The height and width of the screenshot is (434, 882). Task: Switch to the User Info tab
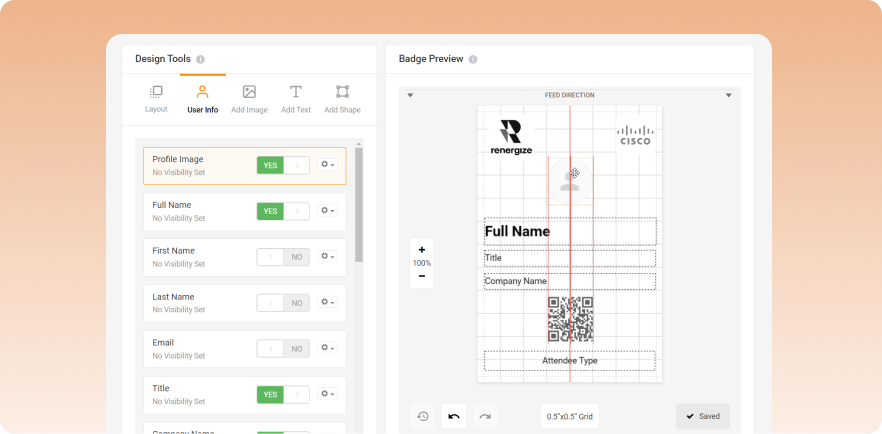[202, 98]
